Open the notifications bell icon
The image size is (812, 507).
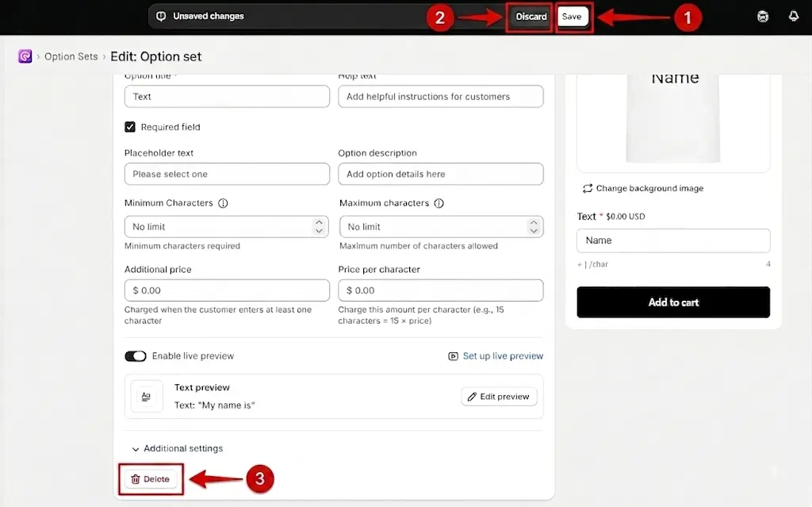793,17
